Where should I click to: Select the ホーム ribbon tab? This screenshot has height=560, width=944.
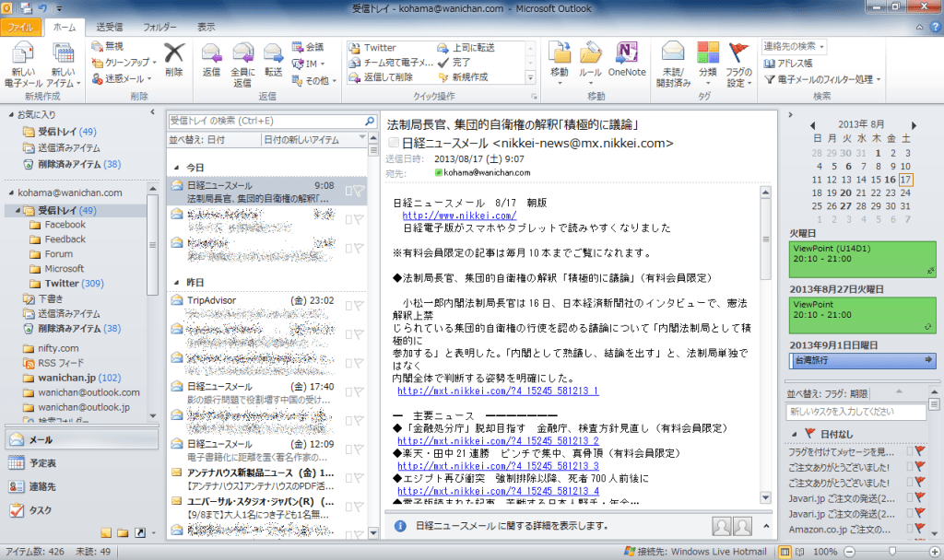tap(65, 27)
